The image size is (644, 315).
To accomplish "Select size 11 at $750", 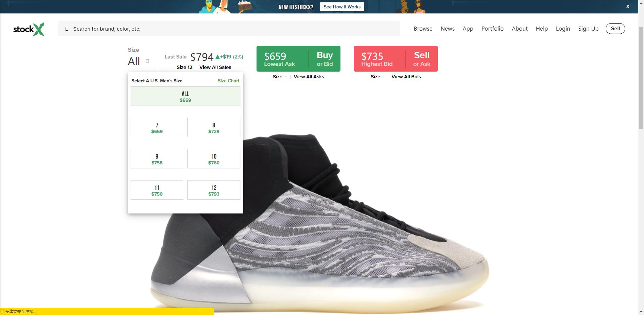I will [157, 190].
